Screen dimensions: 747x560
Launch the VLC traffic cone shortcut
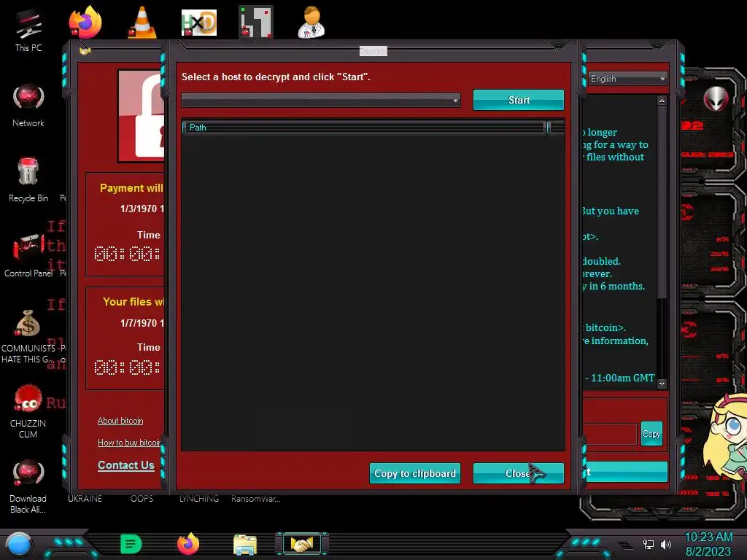click(142, 22)
